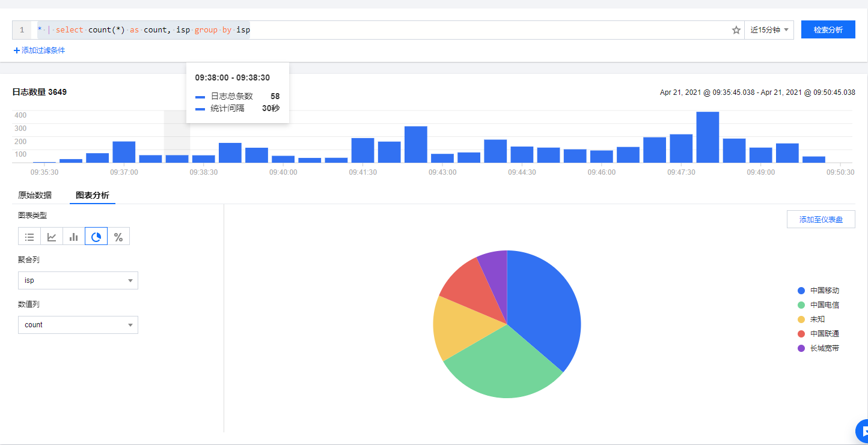Click the date range text Apr 21, 2021
Viewport: 868px width, 445px height.
(757, 92)
